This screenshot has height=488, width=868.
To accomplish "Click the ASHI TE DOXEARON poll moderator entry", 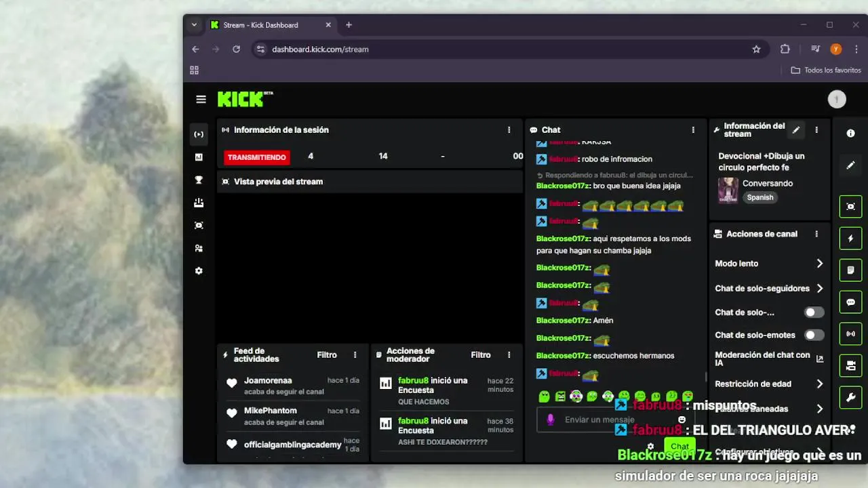I will [446, 432].
